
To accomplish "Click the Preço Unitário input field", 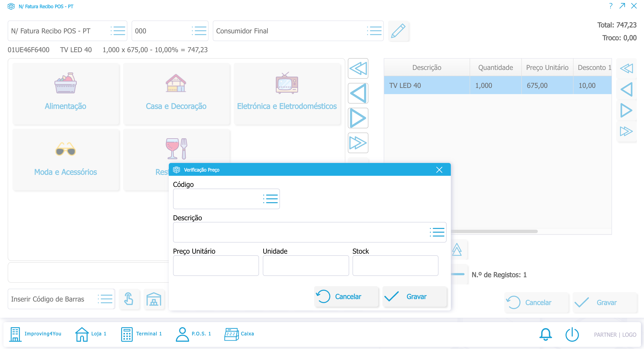I will pos(216,265).
